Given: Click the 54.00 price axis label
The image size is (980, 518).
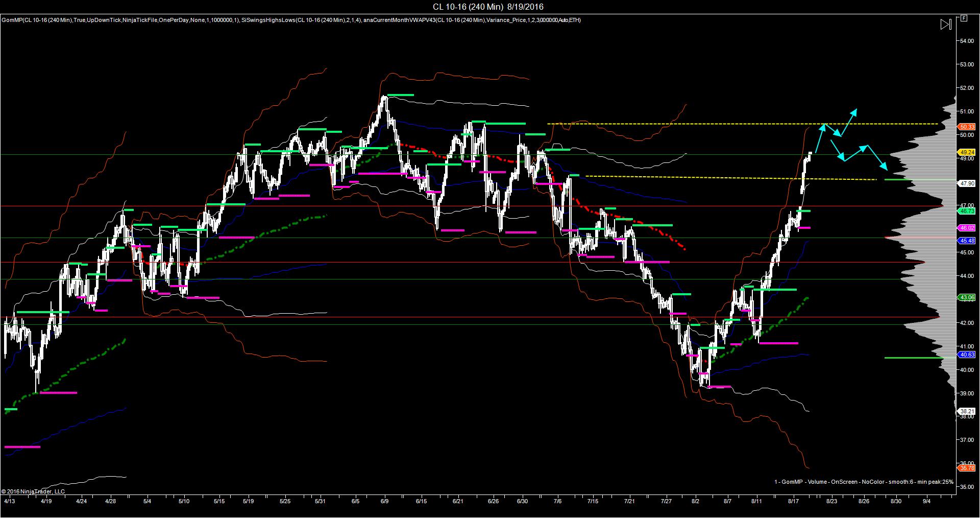Looking at the screenshot, I should (x=967, y=41).
